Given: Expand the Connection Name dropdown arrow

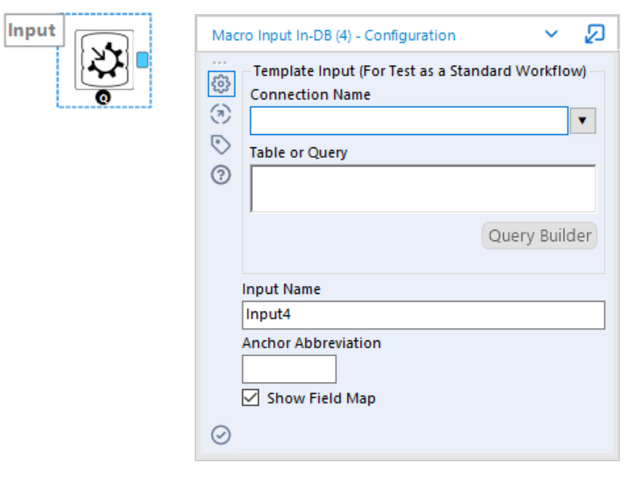Looking at the screenshot, I should coord(583,121).
